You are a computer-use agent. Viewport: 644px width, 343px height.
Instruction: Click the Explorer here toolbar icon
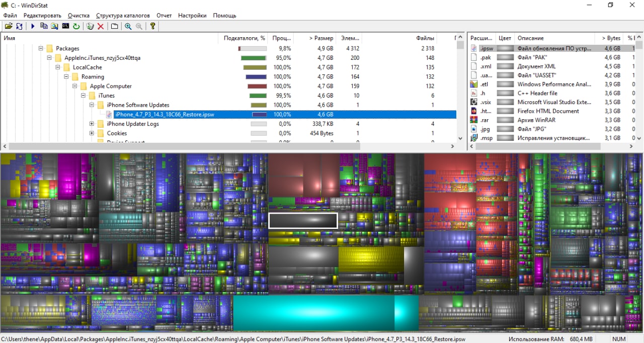coord(54,26)
